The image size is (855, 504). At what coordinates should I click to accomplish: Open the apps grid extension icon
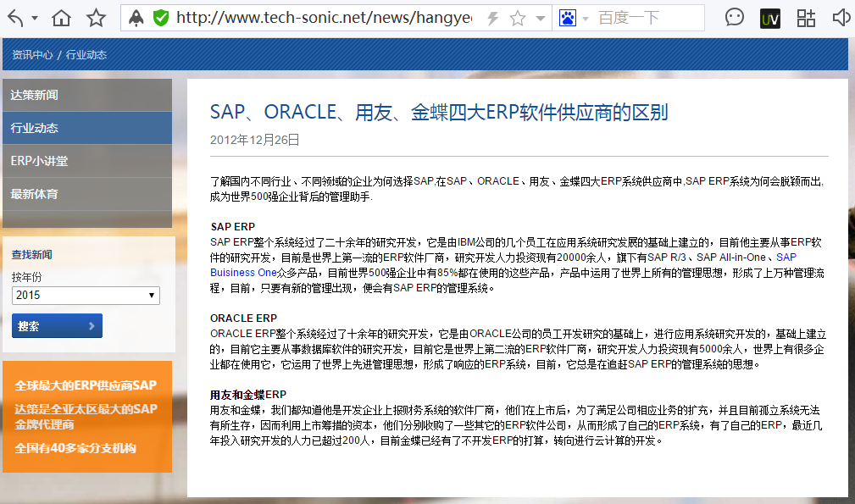(x=806, y=18)
